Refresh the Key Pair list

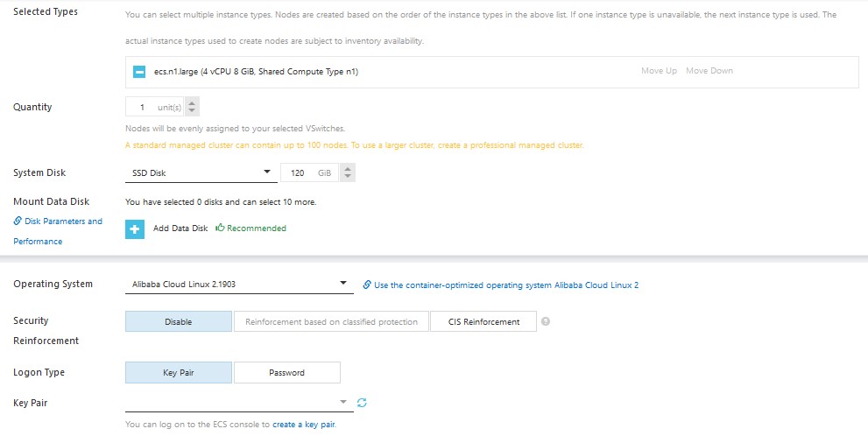pos(362,403)
